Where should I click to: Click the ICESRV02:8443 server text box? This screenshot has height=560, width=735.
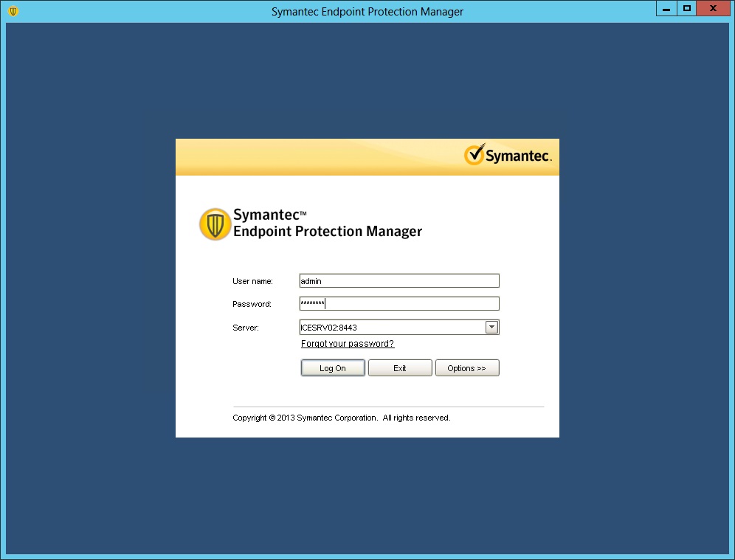pyautogui.click(x=391, y=327)
